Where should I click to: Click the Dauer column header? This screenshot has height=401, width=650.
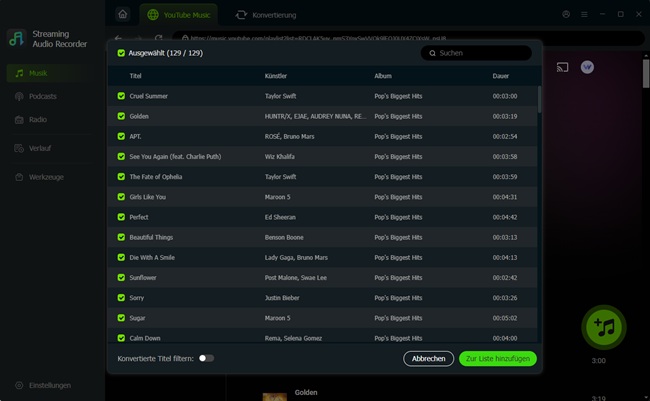click(x=501, y=76)
